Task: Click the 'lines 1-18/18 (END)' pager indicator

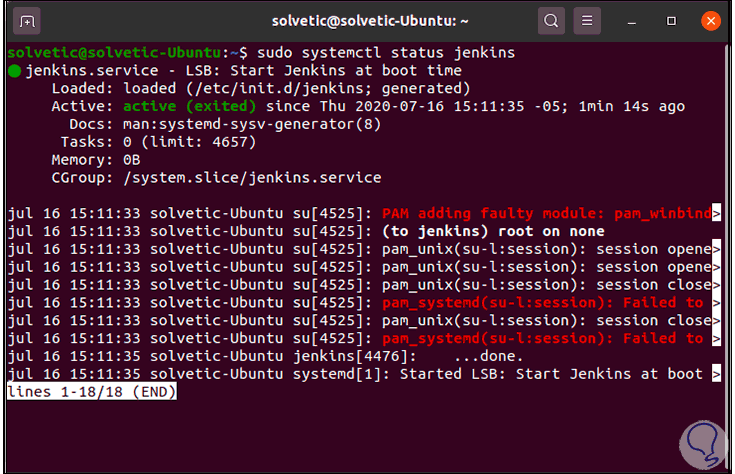Action: coord(92,391)
